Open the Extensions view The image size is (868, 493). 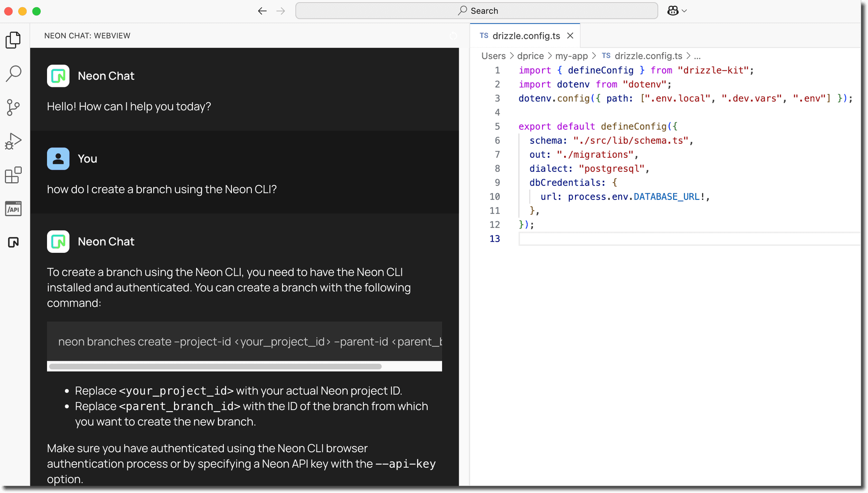[13, 175]
